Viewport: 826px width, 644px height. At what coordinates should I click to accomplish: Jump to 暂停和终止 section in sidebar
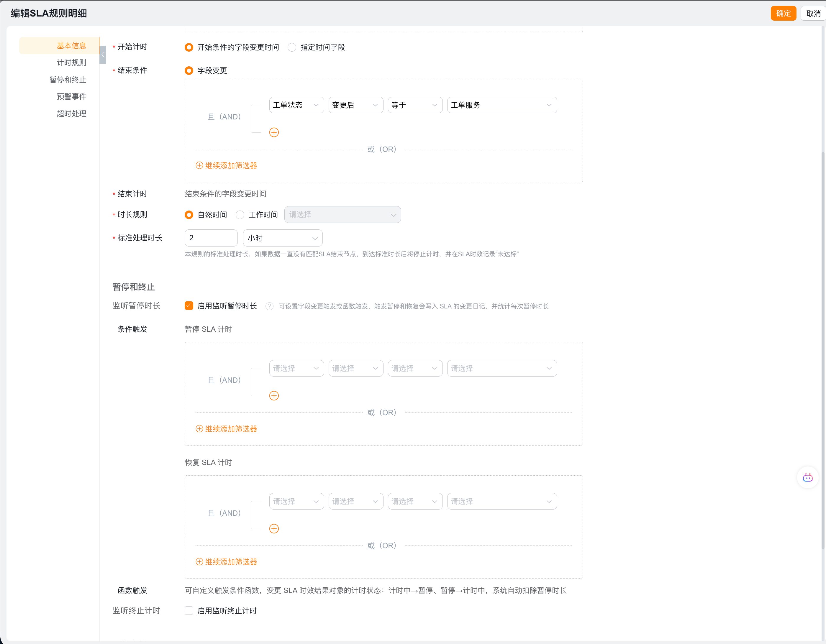tap(68, 80)
